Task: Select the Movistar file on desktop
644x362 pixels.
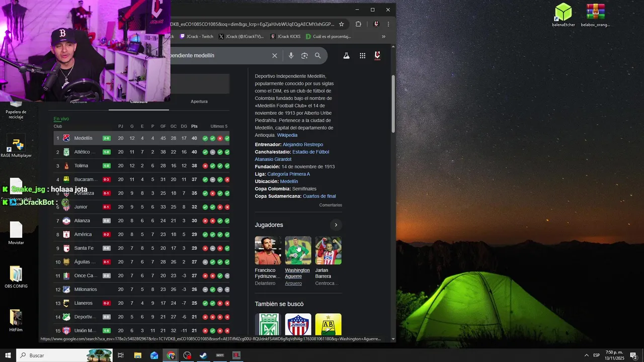Action: pyautogui.click(x=16, y=233)
